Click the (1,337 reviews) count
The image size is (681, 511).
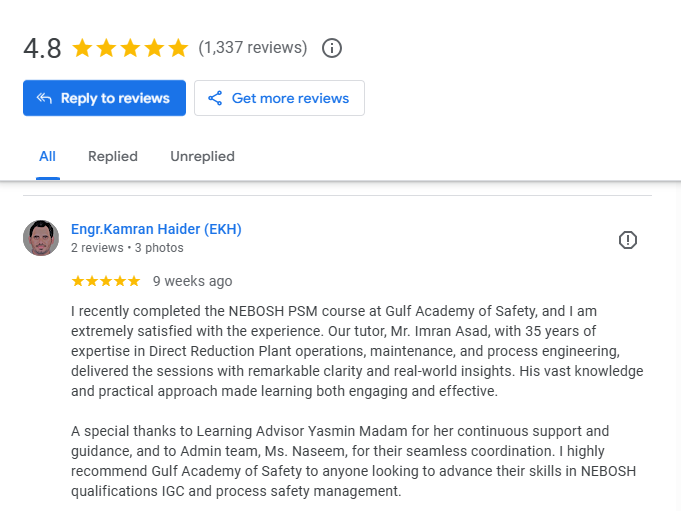click(x=253, y=48)
